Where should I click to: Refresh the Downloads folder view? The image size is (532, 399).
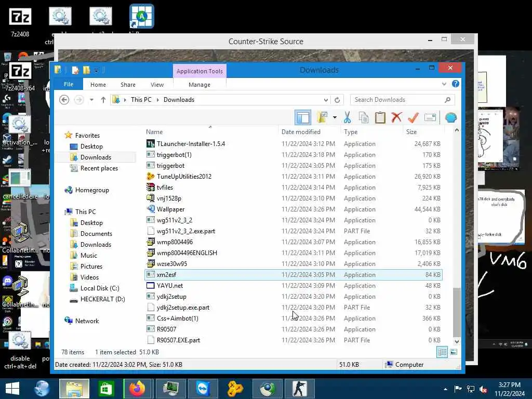(337, 100)
